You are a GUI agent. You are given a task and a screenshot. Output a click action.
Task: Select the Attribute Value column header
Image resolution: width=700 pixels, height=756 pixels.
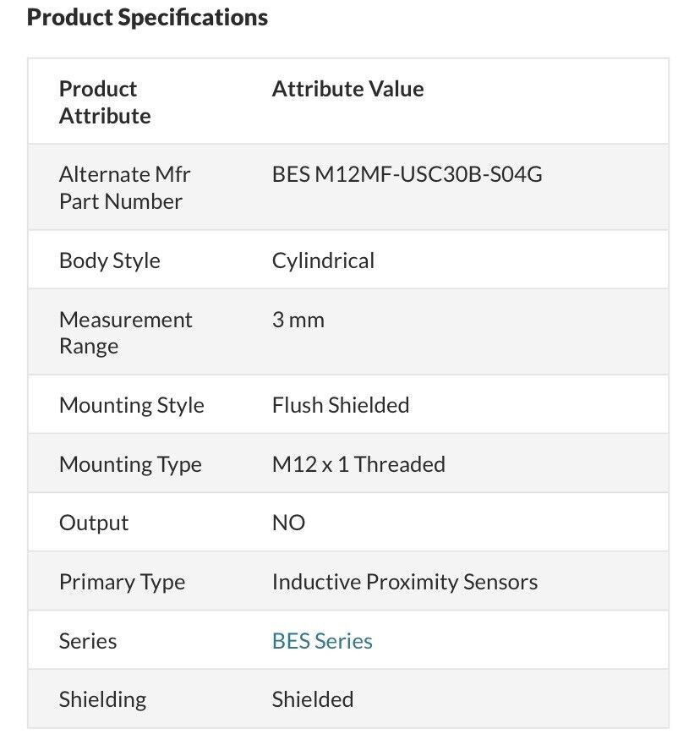click(348, 89)
